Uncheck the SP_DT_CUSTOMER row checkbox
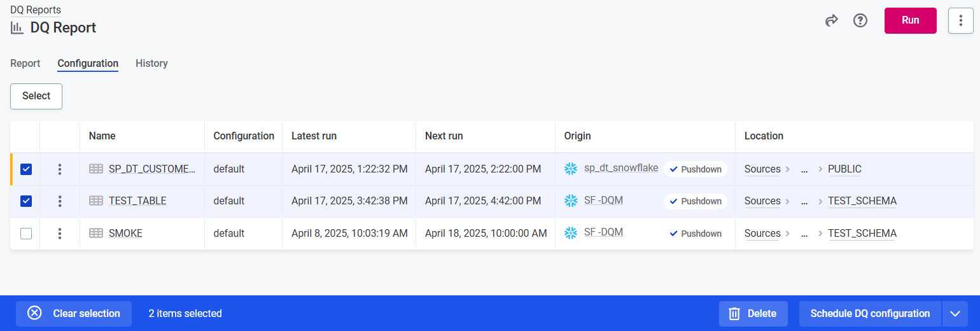 tap(26, 169)
